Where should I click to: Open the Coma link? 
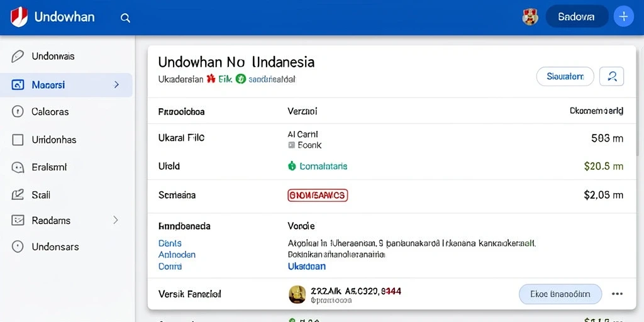point(170,266)
